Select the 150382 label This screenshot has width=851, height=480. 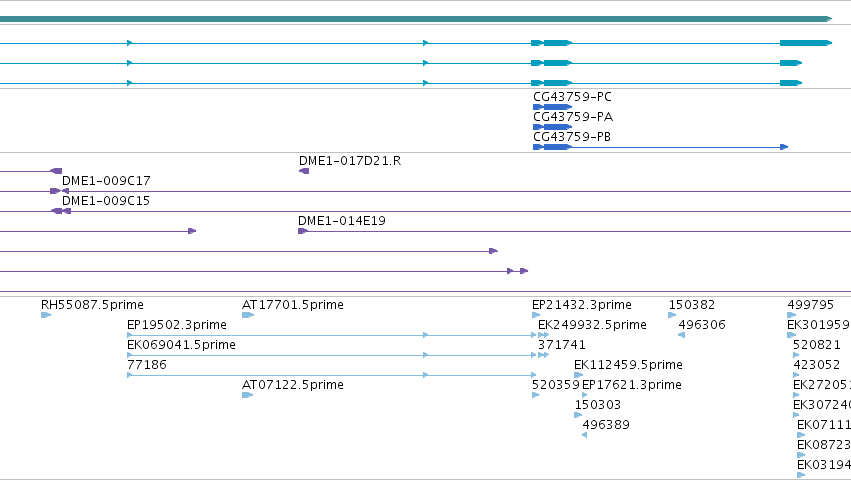click(691, 305)
